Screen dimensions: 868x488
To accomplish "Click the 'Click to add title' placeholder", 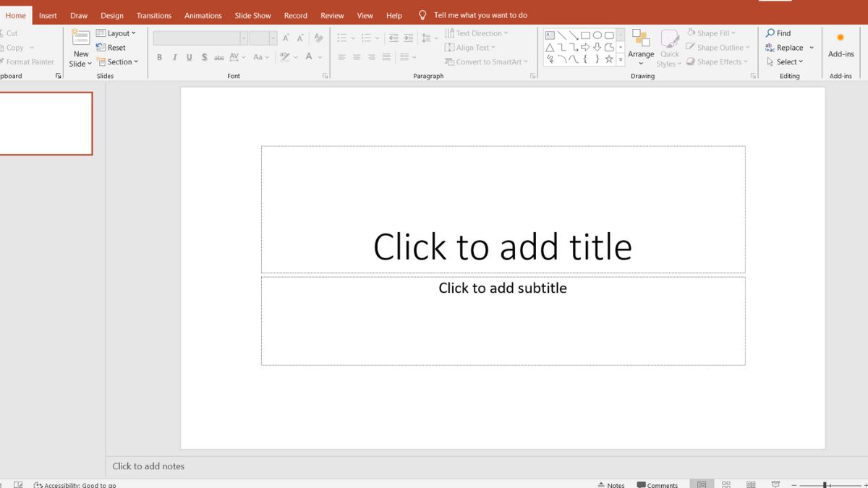I will pyautogui.click(x=503, y=210).
